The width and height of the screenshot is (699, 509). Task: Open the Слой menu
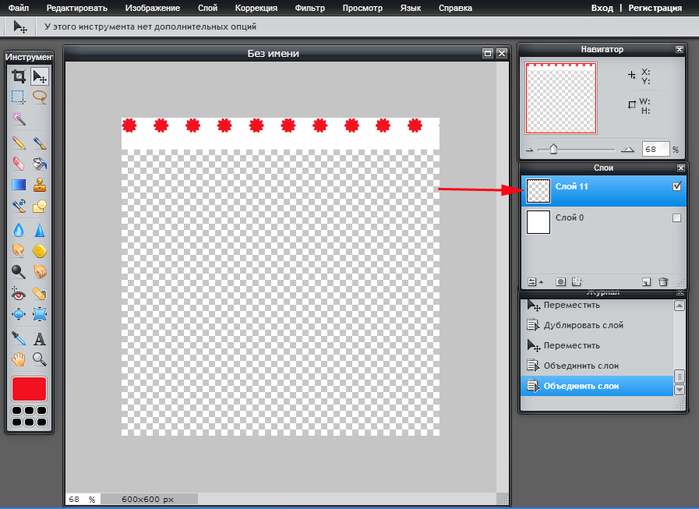[x=208, y=8]
